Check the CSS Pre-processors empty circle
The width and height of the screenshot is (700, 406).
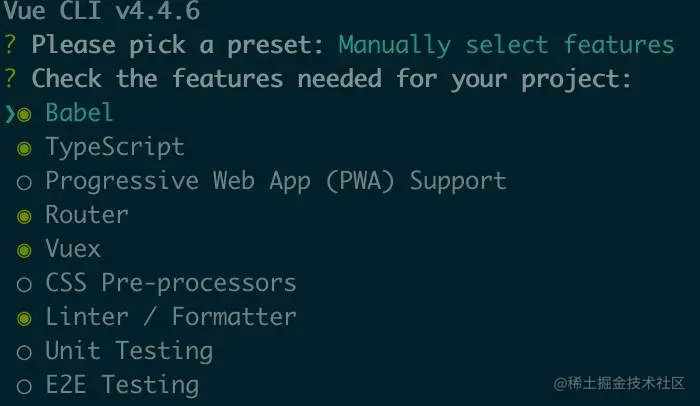click(x=24, y=285)
